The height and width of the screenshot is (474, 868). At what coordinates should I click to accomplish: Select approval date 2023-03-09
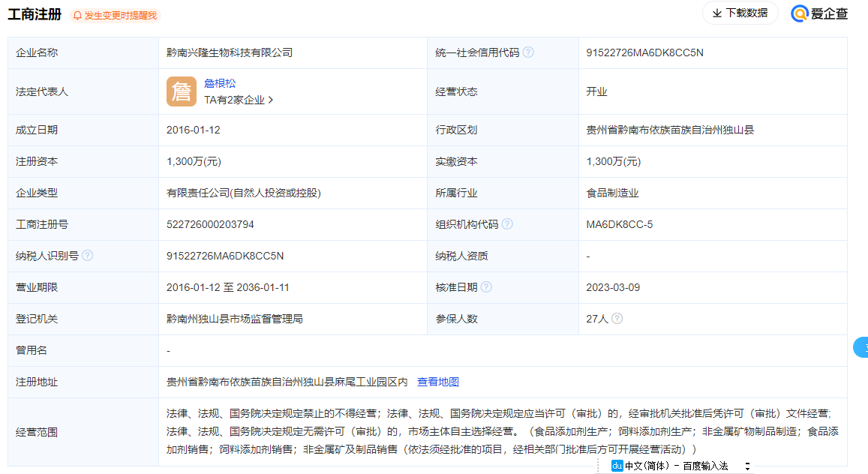click(x=614, y=287)
